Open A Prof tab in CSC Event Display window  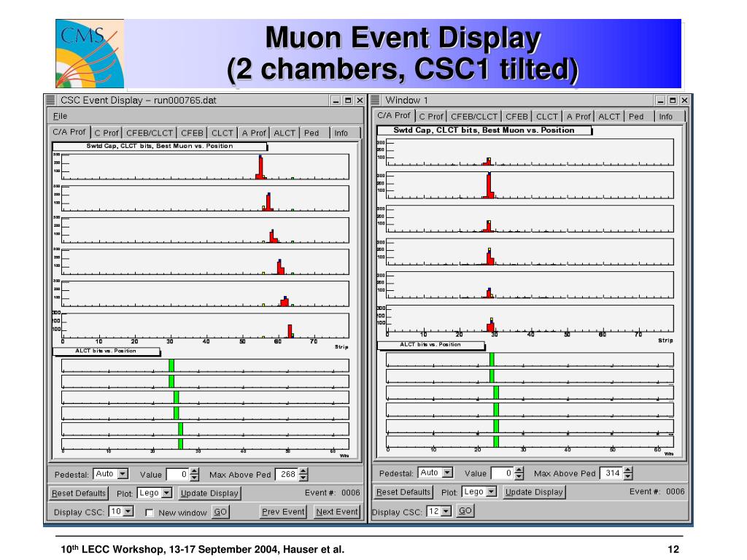click(253, 133)
